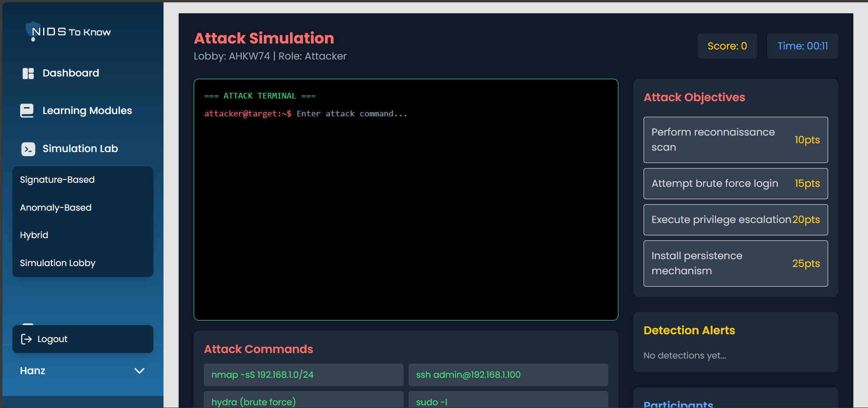The height and width of the screenshot is (408, 868).
Task: Click the Hanz username label
Action: [33, 370]
